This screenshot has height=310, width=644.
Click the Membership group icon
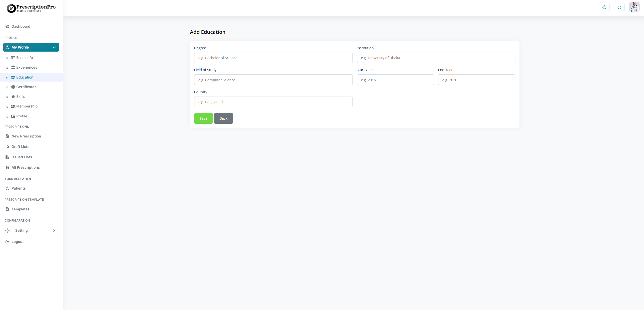pyautogui.click(x=13, y=106)
